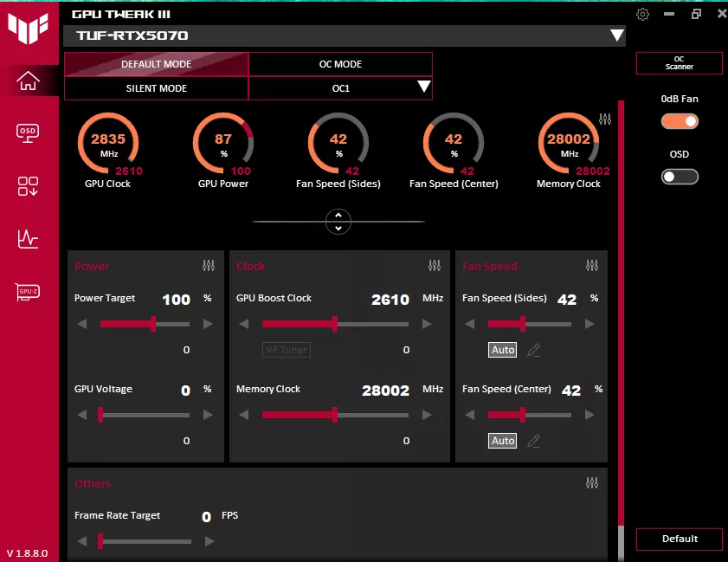Click the GPU Voltage value 0 field
This screenshot has height=562, width=728.
pos(186,391)
